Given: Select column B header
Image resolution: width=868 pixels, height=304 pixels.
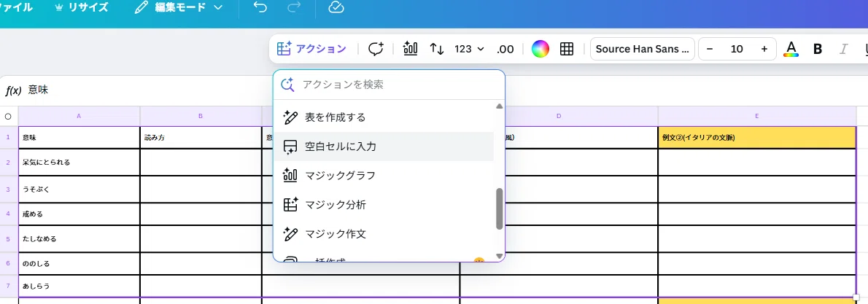Looking at the screenshot, I should [x=201, y=117].
